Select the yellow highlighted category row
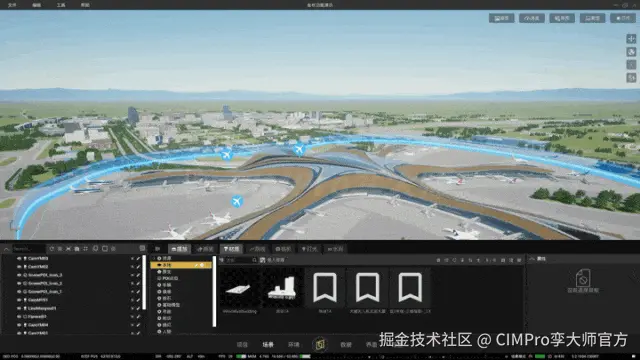Screen dimensions: 640x360 tap(181, 265)
